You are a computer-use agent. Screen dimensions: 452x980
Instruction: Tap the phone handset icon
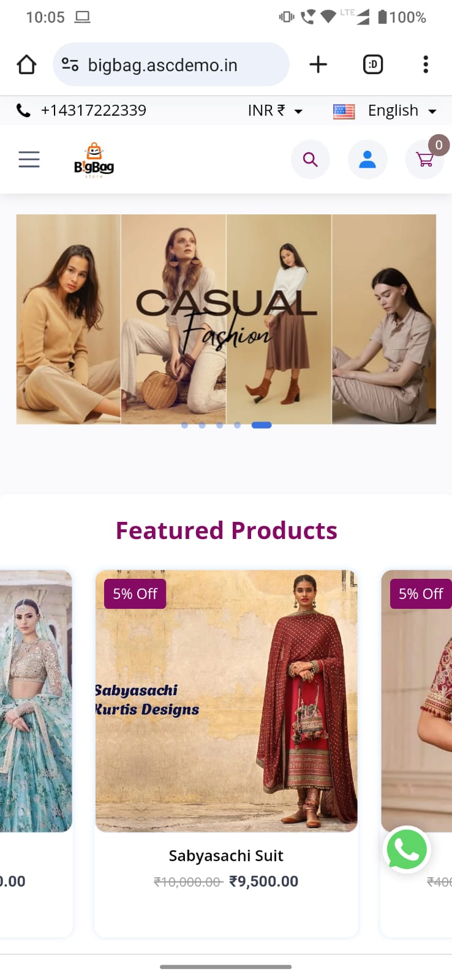[23, 110]
